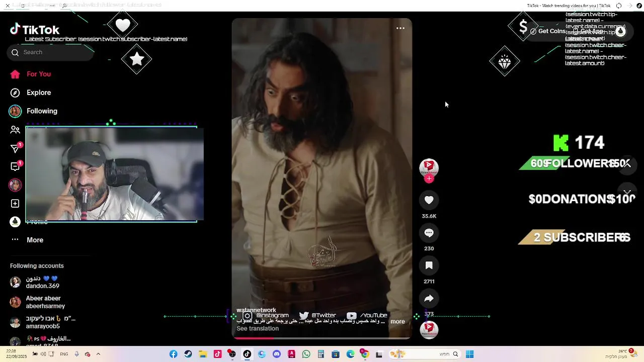Click into the Search field
The width and height of the screenshot is (644, 362).
[x=50, y=52]
